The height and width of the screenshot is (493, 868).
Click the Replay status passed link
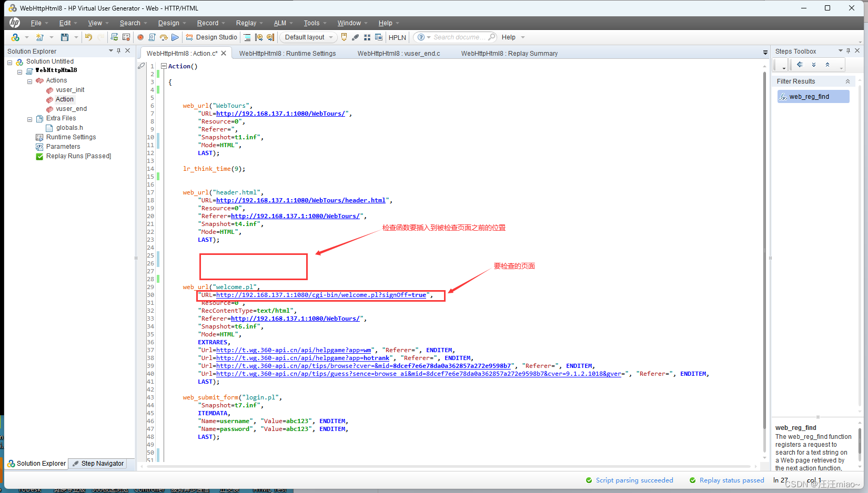(x=731, y=480)
